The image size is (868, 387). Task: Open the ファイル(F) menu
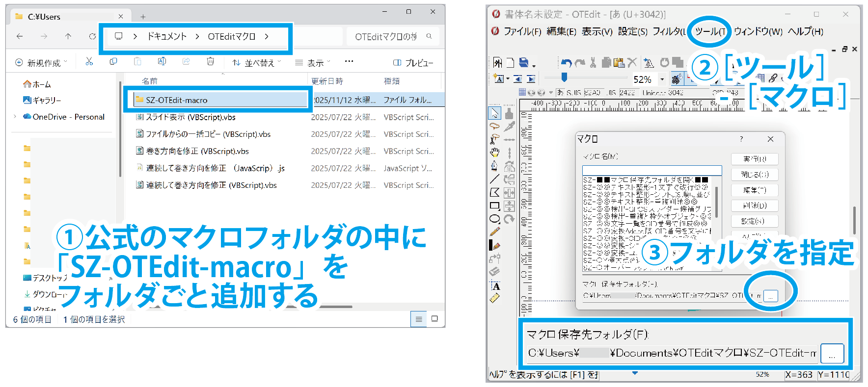coord(522,31)
